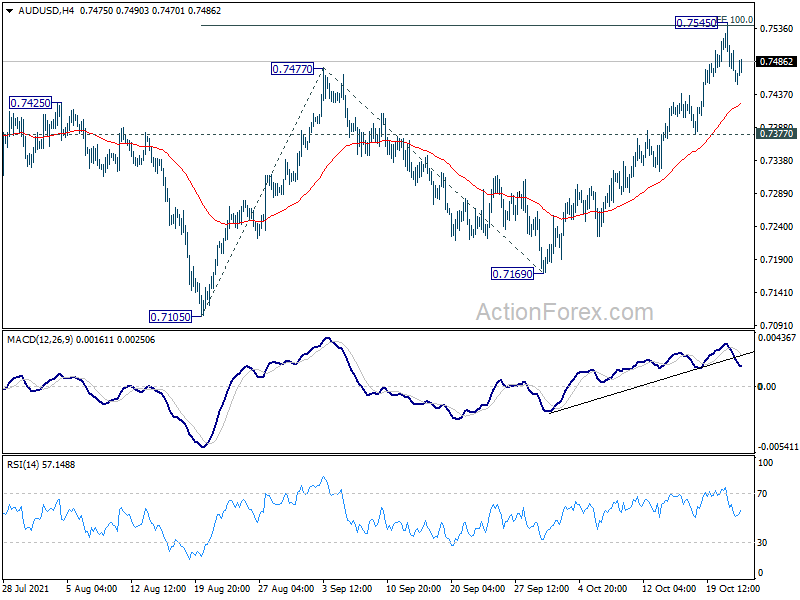Screen dimensions: 800x600
Task: Click the 12 Oct 04:00 time label
Action: tap(669, 589)
